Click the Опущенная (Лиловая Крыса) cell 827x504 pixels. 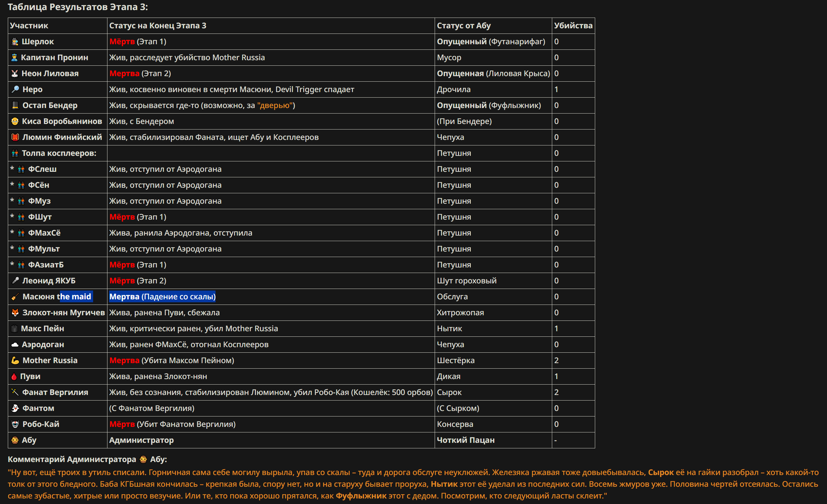pyautogui.click(x=493, y=74)
